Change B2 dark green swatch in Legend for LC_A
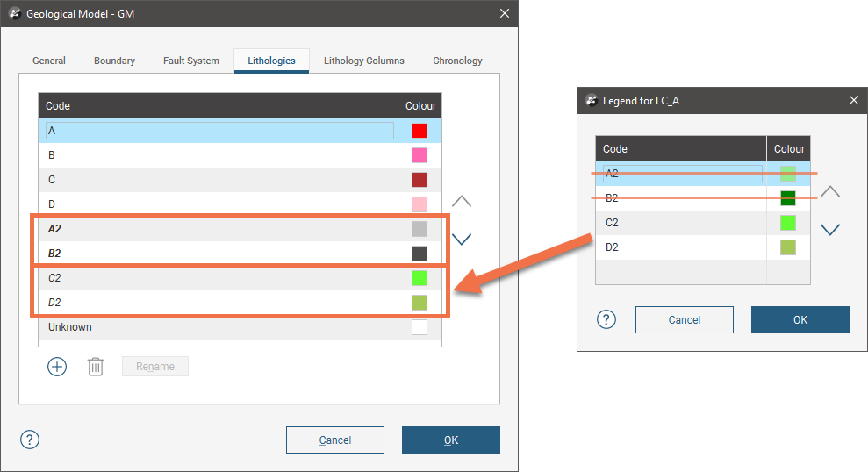868x472 pixels. pyautogui.click(x=788, y=198)
